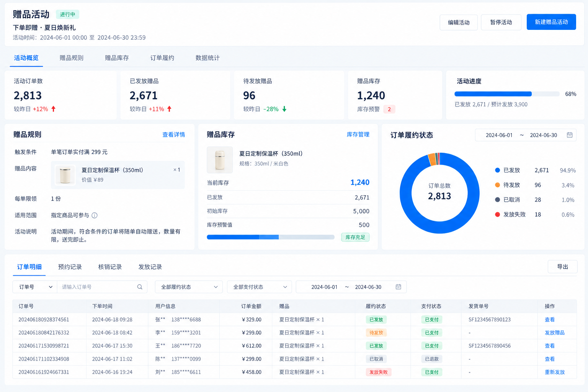
Task: Open 查看详情 link in 赠品规则
Action: [173, 135]
